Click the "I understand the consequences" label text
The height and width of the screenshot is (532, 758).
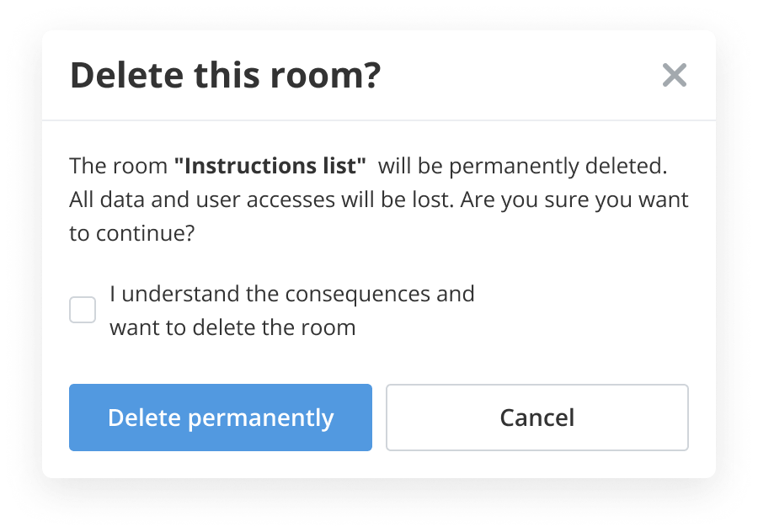[x=291, y=294]
